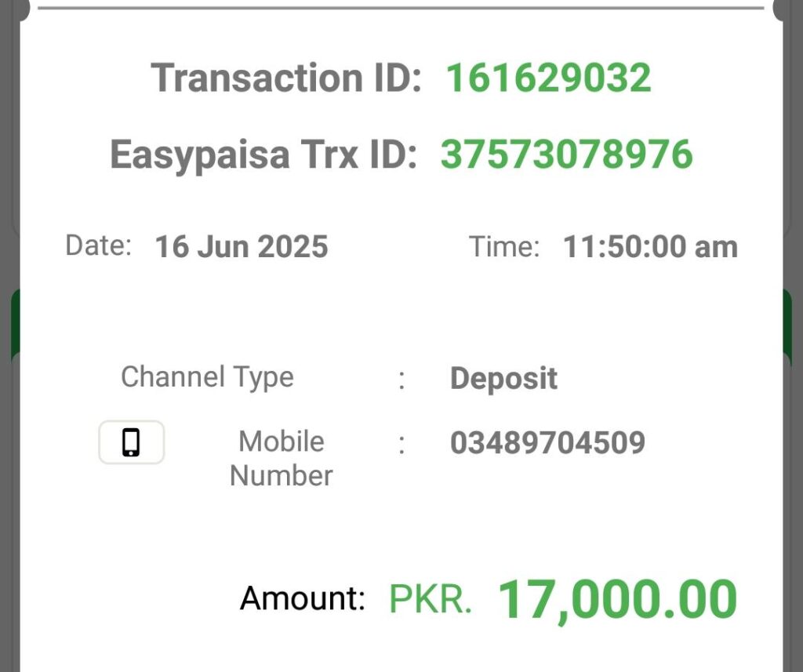Image resolution: width=803 pixels, height=672 pixels.
Task: Tap the Deposit channel value
Action: pos(503,379)
